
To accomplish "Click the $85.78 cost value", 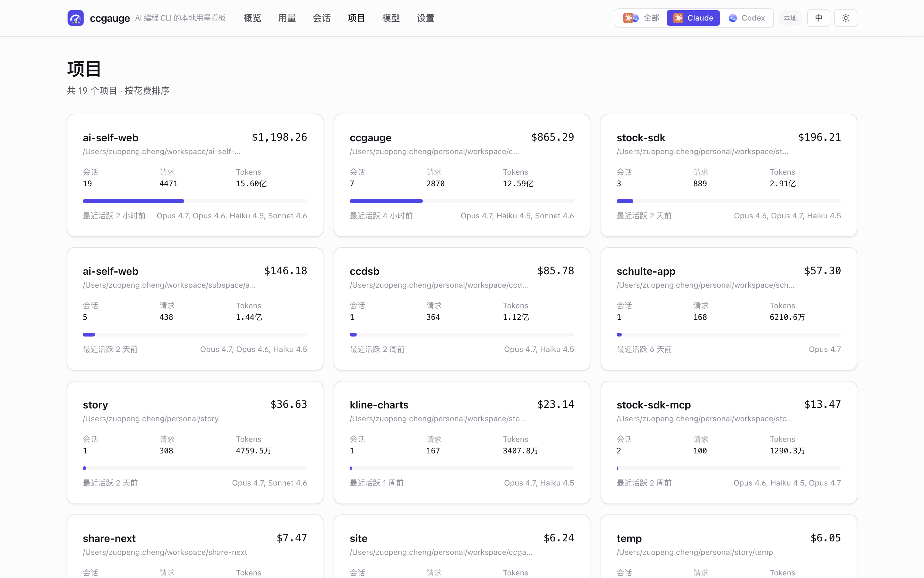I will [556, 271].
